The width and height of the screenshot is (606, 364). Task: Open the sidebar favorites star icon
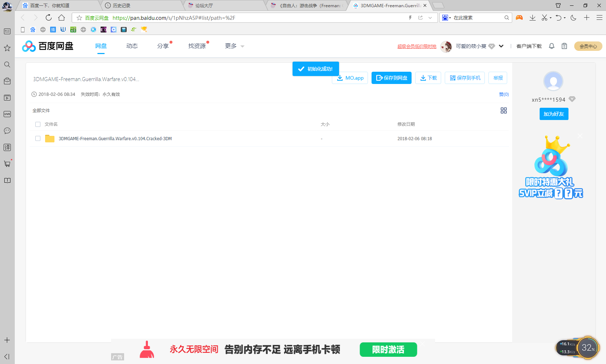pos(7,48)
